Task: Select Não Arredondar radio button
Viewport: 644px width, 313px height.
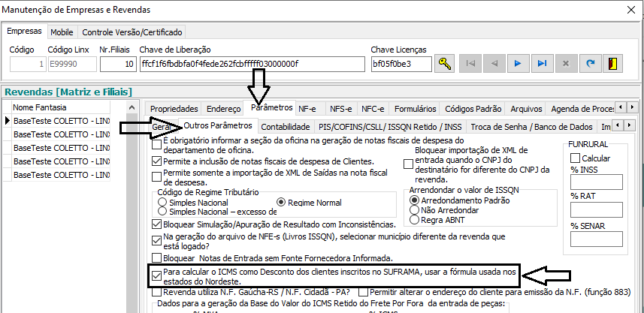Action: pos(414,210)
